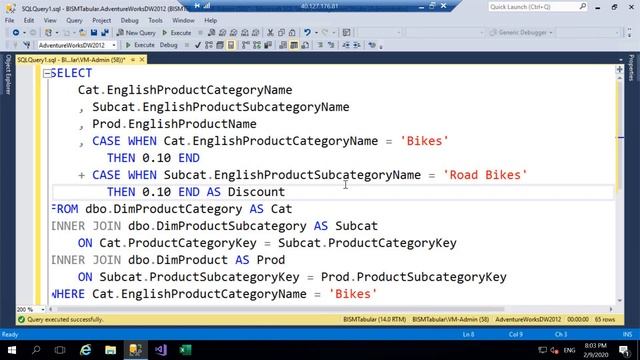Click the Decrease Indent icon
The height and width of the screenshot is (360, 640).
point(346,45)
